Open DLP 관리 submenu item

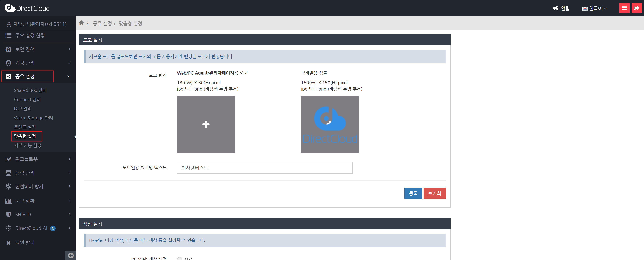23,109
